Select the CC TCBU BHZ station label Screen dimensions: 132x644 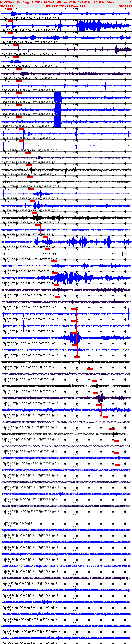(30, 511)
